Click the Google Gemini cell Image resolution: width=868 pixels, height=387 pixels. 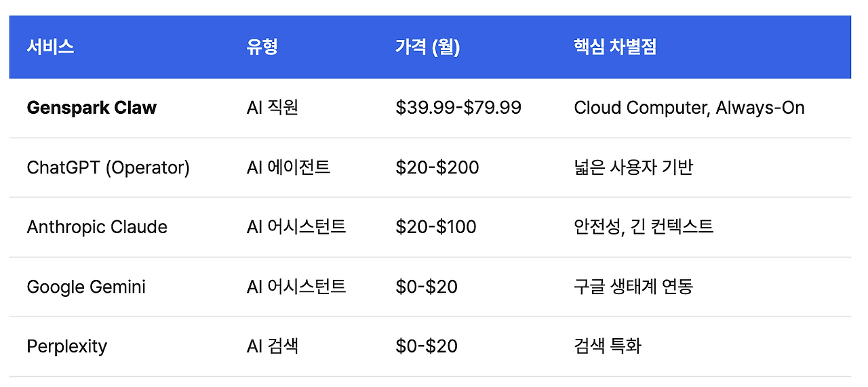click(x=86, y=287)
